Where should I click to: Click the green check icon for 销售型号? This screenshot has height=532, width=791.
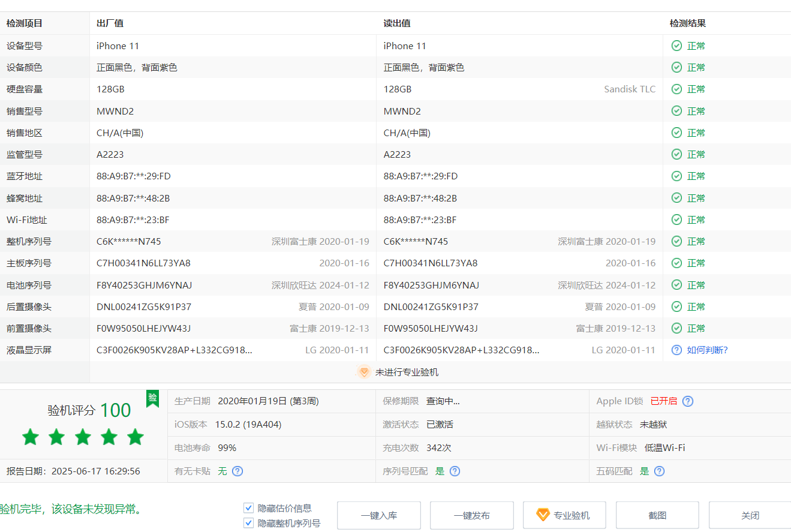(x=676, y=111)
